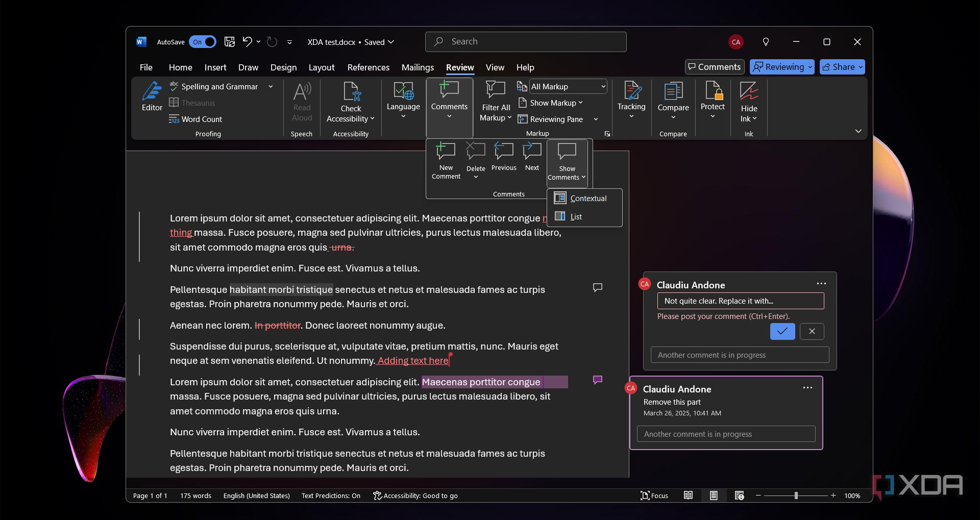980x520 pixels.
Task: Switch to the References tab
Action: point(368,67)
